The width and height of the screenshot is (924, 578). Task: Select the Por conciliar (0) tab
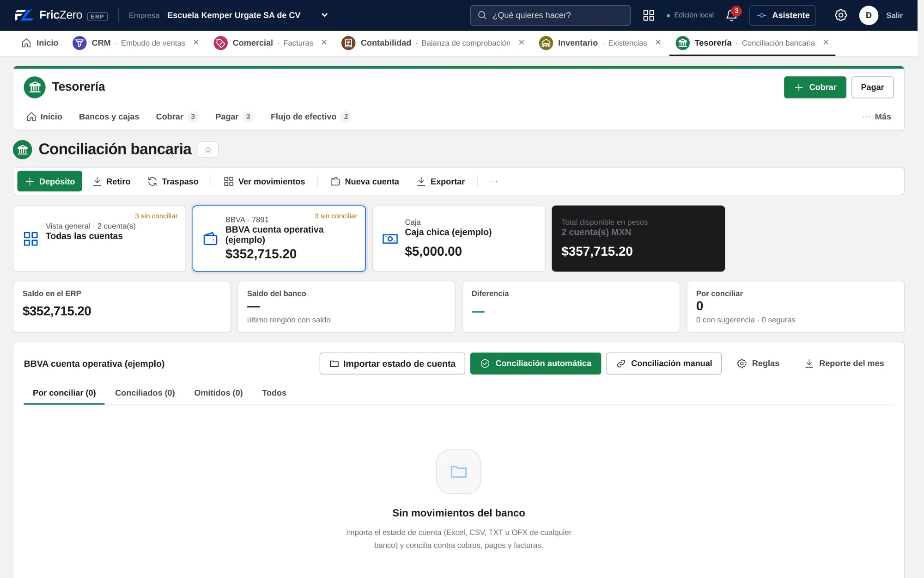64,393
